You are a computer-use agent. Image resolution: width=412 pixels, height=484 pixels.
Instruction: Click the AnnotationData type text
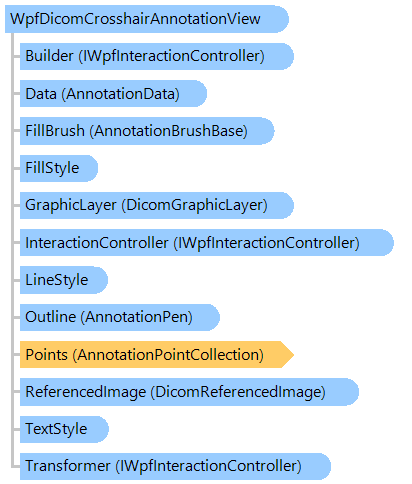click(x=120, y=94)
